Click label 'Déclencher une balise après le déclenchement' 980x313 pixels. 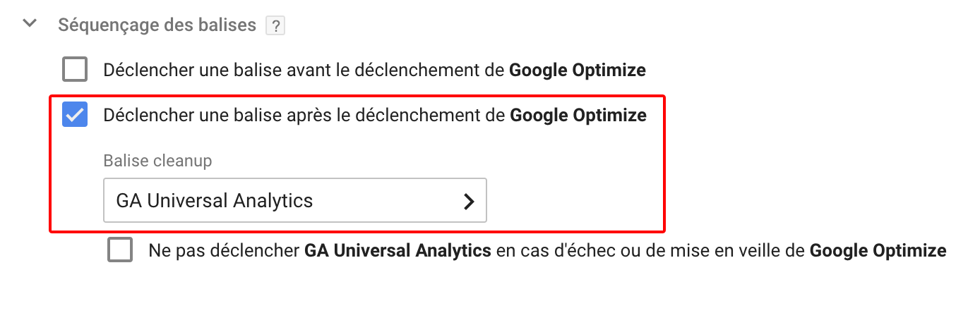[305, 115]
